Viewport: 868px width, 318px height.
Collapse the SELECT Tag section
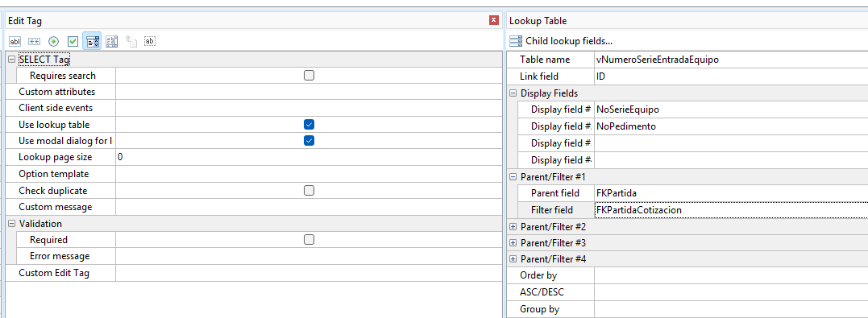[x=11, y=59]
